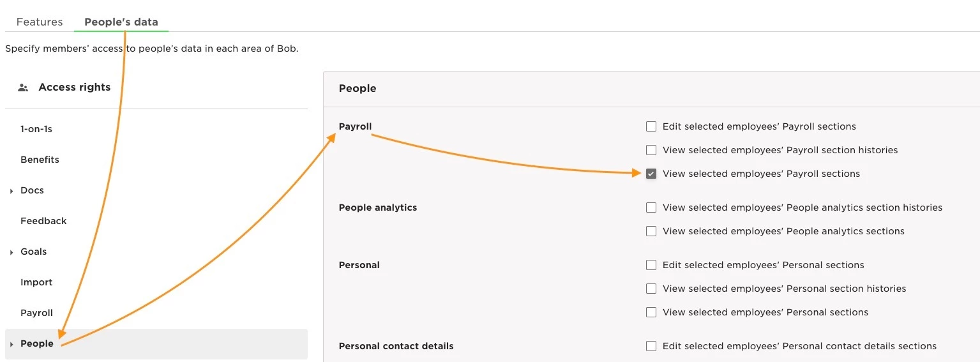Check View Payroll section histories

pyautogui.click(x=651, y=150)
